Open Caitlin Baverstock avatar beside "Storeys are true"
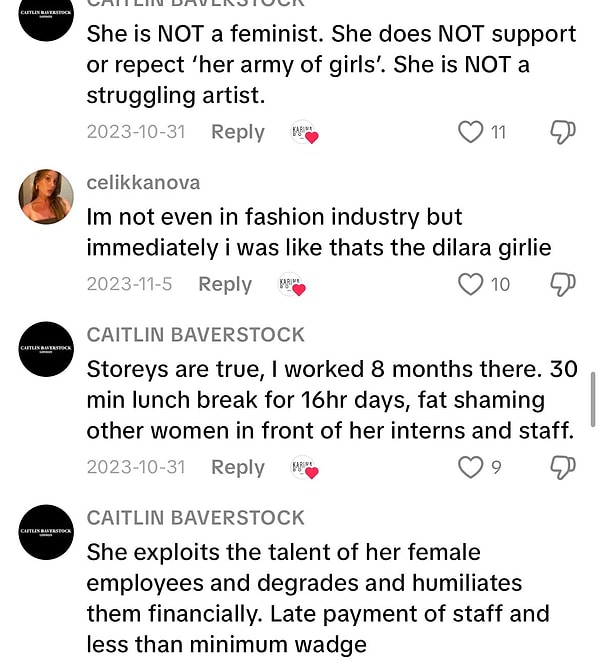 pyautogui.click(x=46, y=349)
